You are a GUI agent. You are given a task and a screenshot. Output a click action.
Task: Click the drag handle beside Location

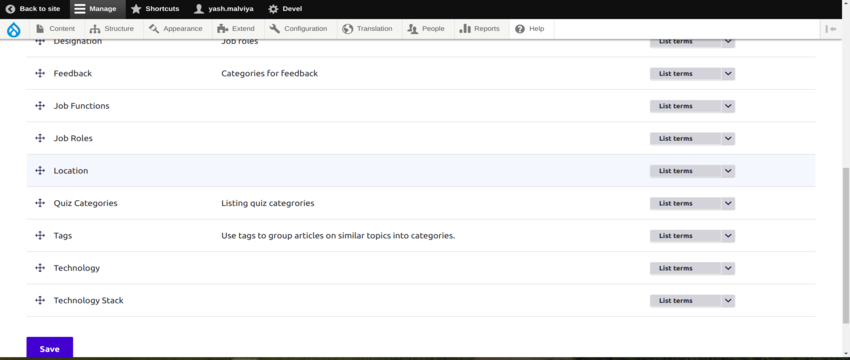40,171
